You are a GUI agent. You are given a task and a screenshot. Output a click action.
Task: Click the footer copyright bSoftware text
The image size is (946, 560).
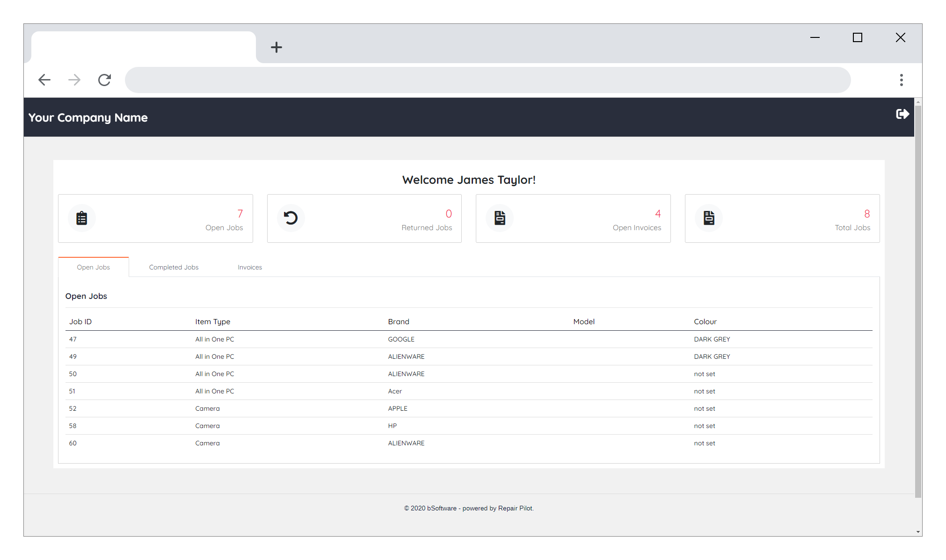[469, 508]
